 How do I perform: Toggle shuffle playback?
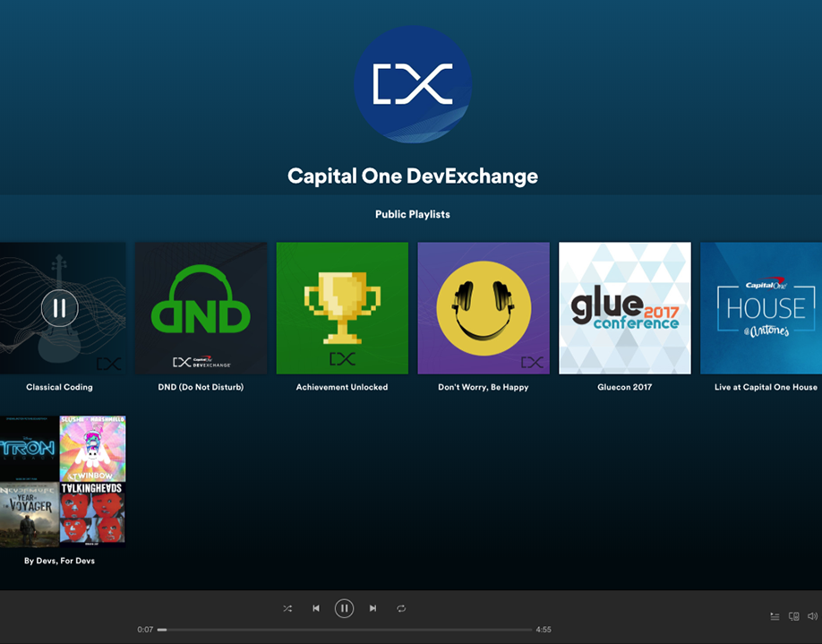pyautogui.click(x=287, y=608)
